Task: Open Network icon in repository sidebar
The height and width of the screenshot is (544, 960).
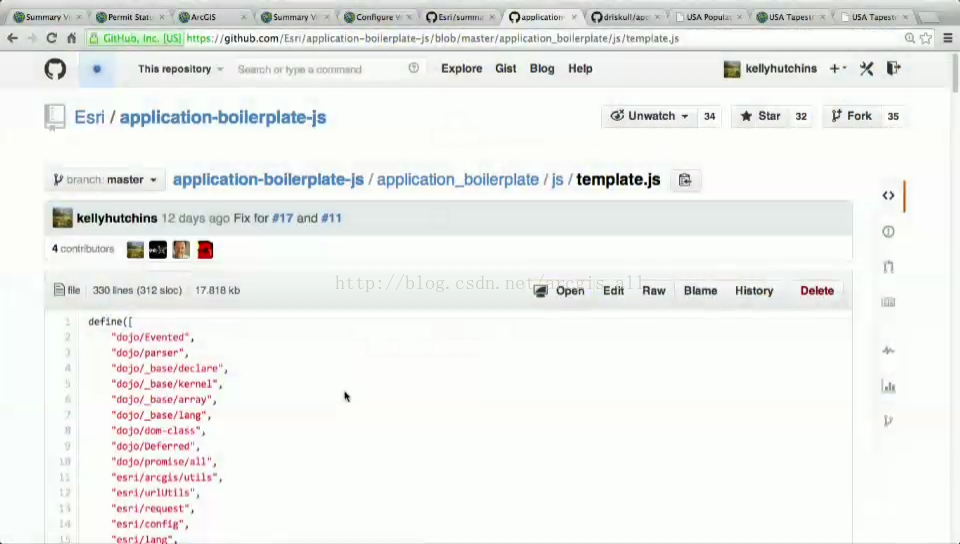Action: coord(888,421)
